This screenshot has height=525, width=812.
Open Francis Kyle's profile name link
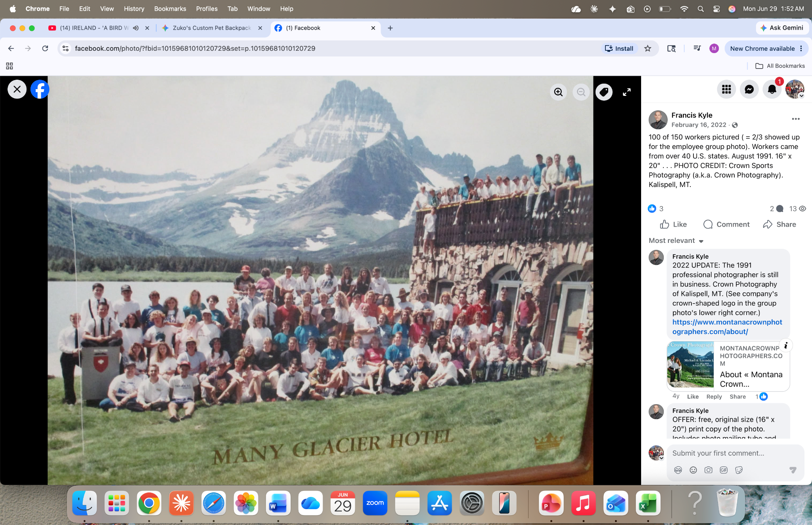[x=692, y=115]
